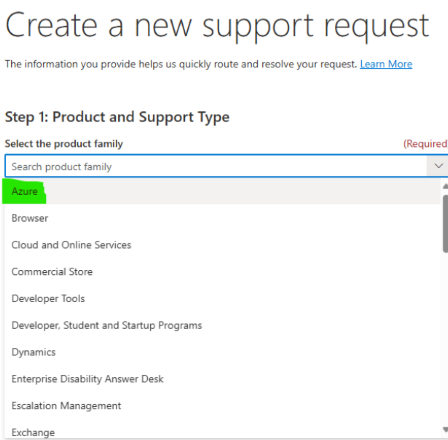Select Developer Tools option
448x440 pixels.
[223, 298]
